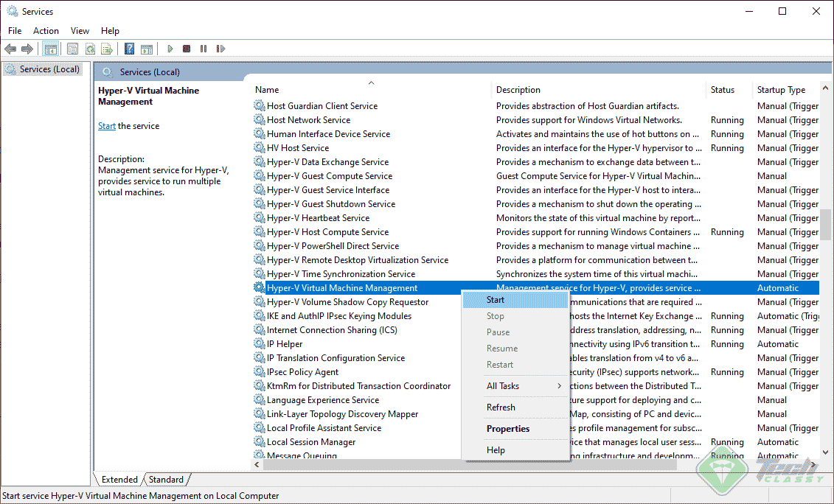Click the Stop Service toolbar icon

coord(187,49)
